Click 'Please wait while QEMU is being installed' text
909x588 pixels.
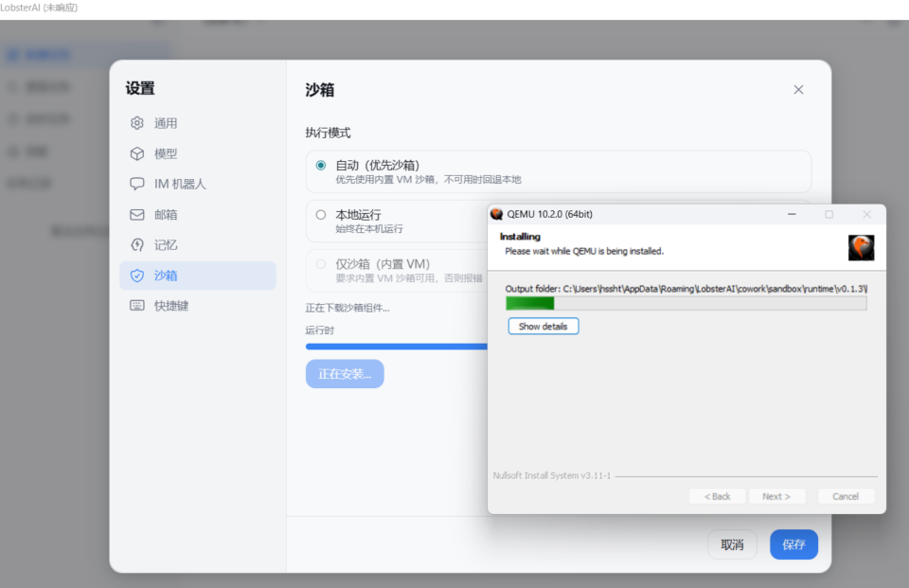584,251
